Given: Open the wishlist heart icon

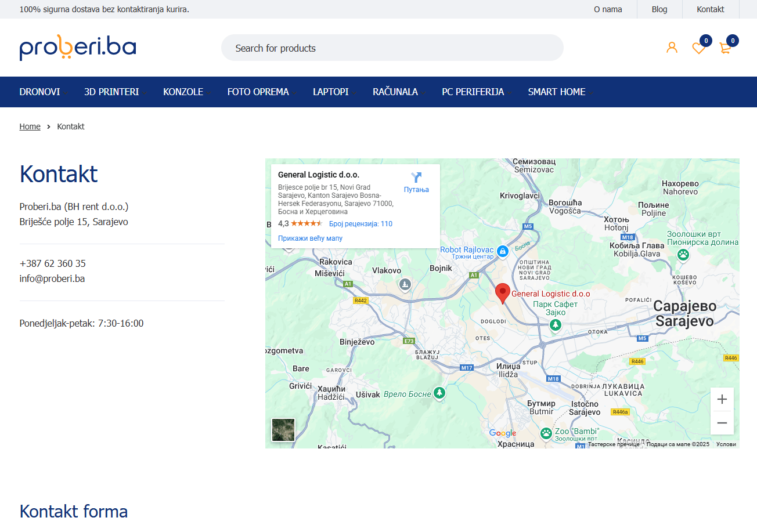Looking at the screenshot, I should click(x=698, y=48).
